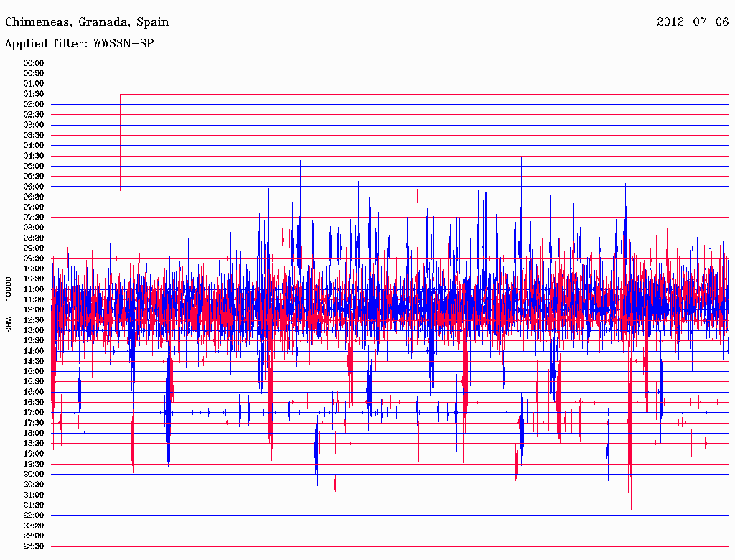The image size is (735, 560).
Task: Click the 17:00 time label
Action: point(34,413)
